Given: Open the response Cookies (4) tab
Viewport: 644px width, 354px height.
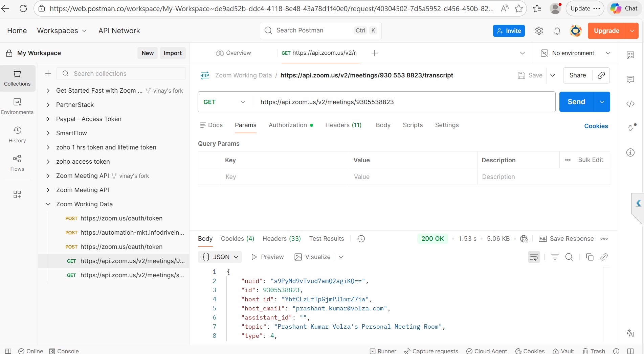Looking at the screenshot, I should click(x=237, y=239).
